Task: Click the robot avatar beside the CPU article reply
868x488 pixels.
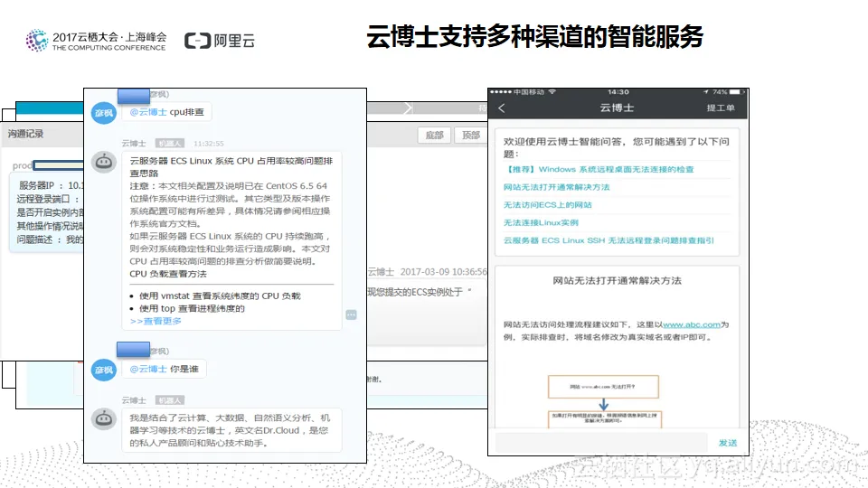Action: (x=103, y=162)
